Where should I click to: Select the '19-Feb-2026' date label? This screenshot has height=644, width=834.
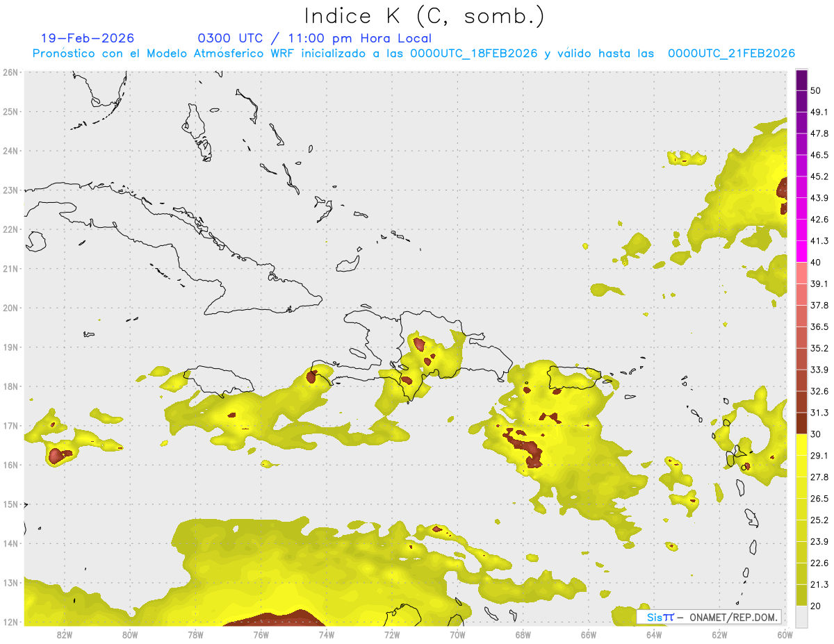(x=88, y=38)
